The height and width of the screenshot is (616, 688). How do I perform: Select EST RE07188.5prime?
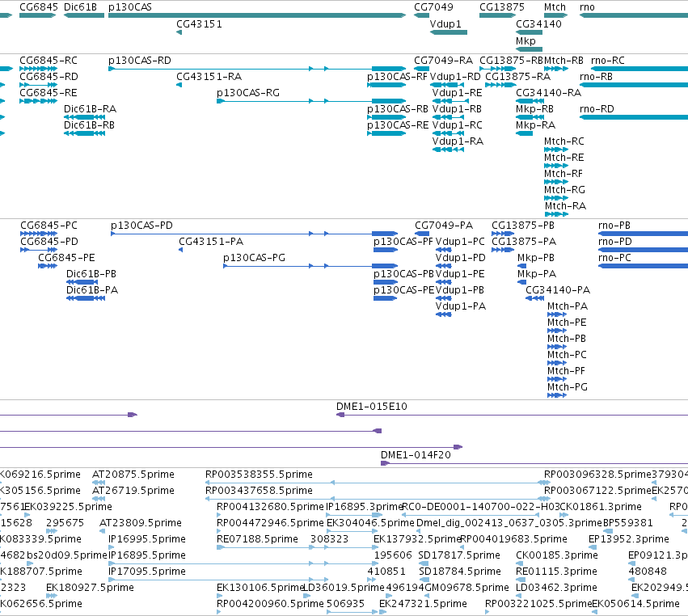pos(298,547)
